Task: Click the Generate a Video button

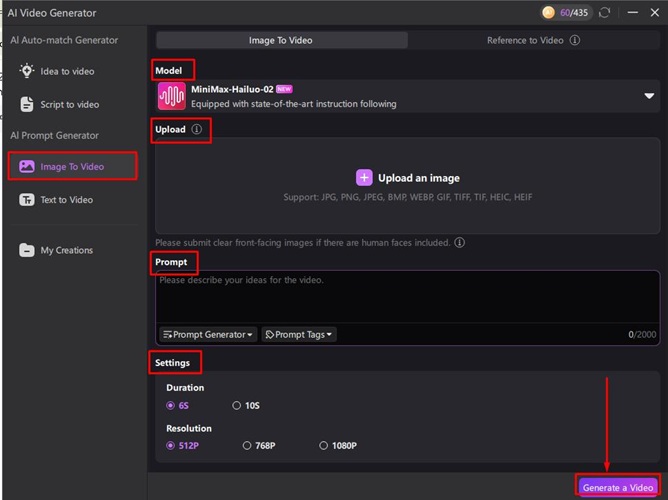Action: point(618,487)
